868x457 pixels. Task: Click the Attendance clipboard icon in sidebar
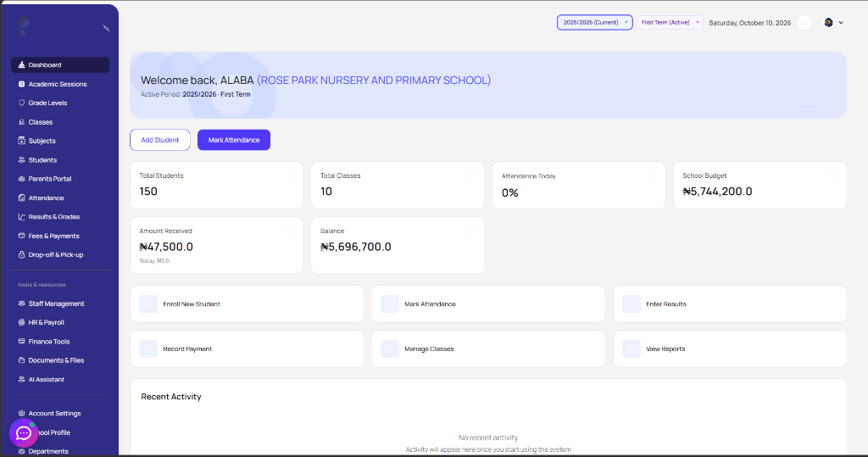pos(21,198)
